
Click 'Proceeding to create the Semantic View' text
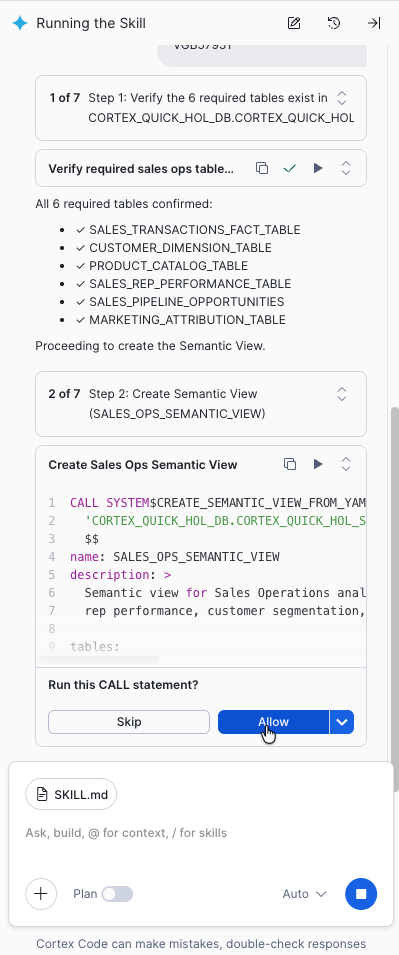point(150,346)
